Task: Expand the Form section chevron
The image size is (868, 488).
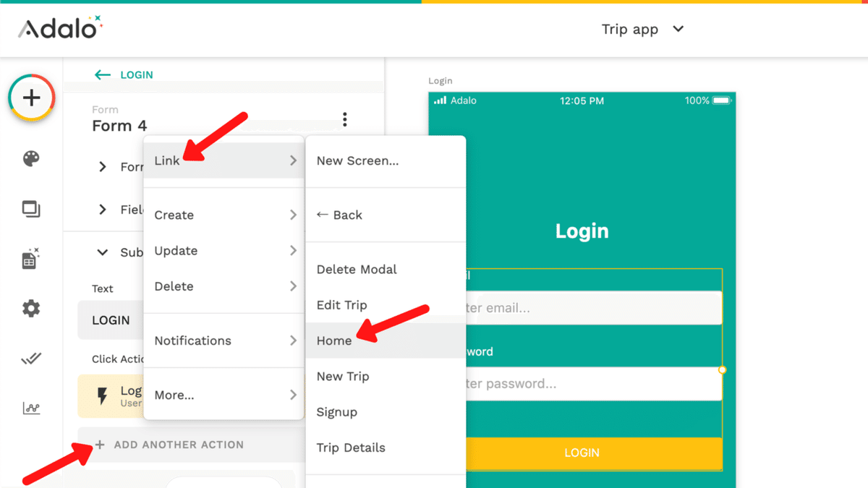Action: pos(103,167)
